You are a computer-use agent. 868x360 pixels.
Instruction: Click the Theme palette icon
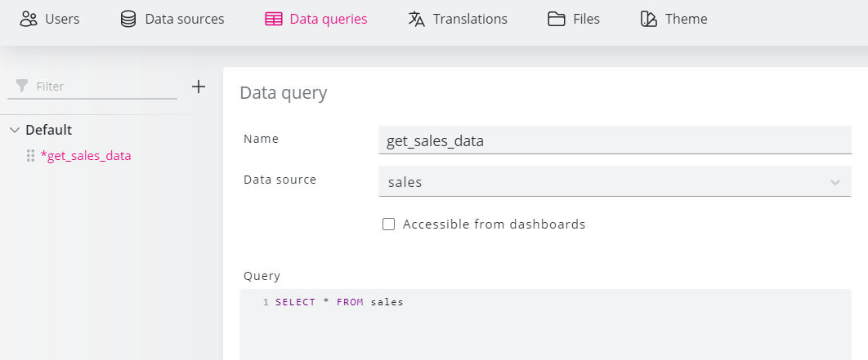click(x=649, y=20)
